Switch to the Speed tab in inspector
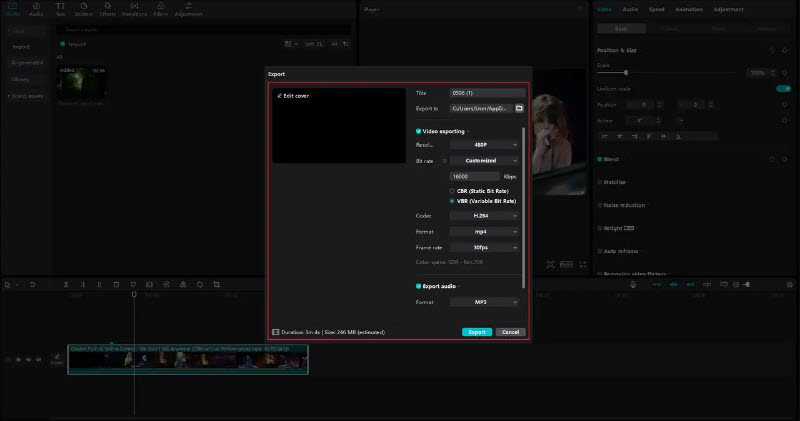The height and width of the screenshot is (421, 800). 657,9
